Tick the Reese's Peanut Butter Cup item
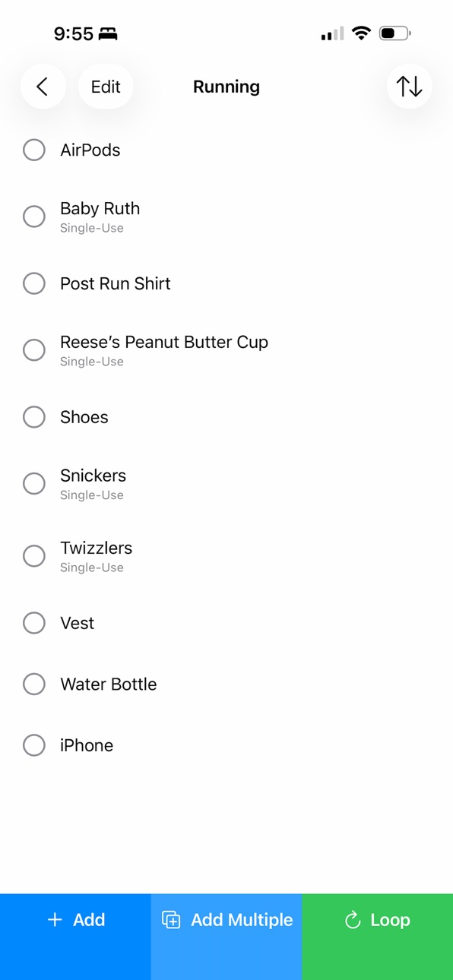This screenshot has width=453, height=980. tap(34, 350)
